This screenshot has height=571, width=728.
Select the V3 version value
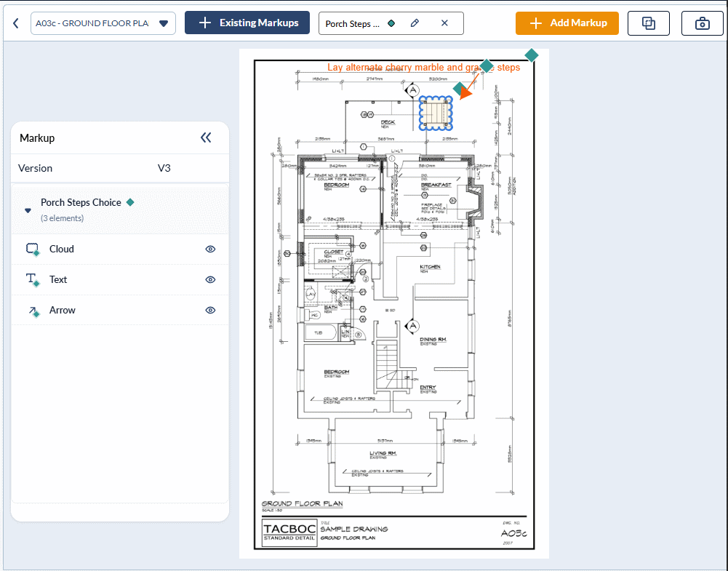164,168
